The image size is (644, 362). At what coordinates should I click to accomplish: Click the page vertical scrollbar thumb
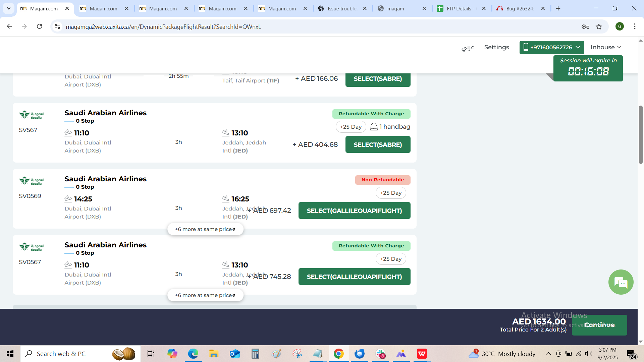(x=641, y=134)
